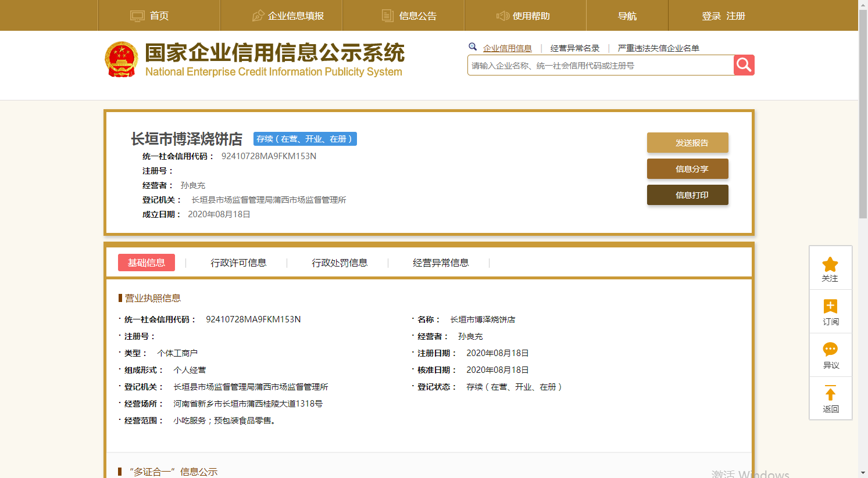Select the 企业信用信息 search category
The image size is (868, 478).
(508, 48)
